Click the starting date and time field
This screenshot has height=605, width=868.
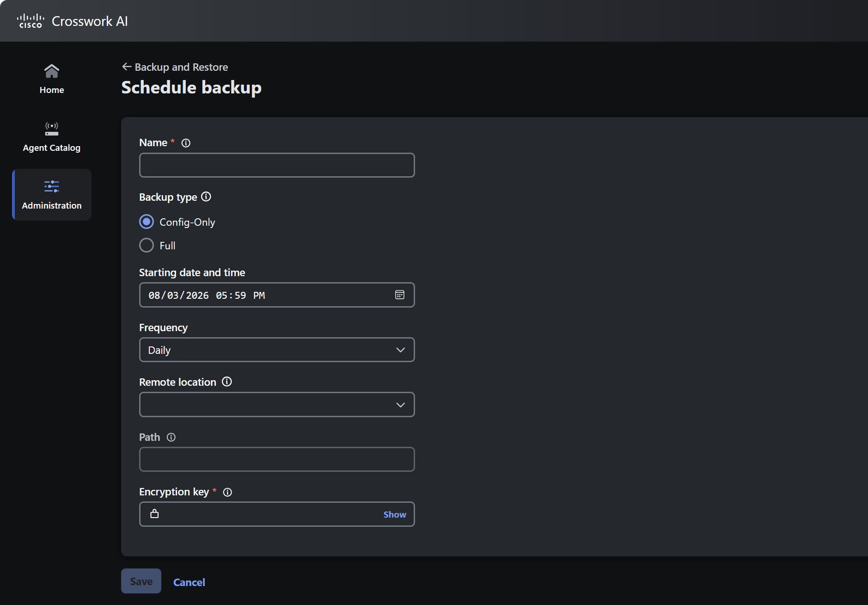[x=277, y=295]
